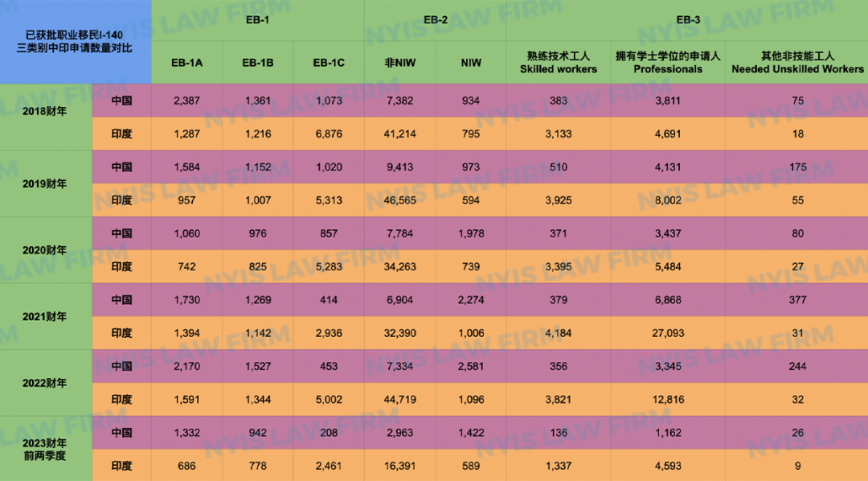Select the 2019财年 row label

point(45,183)
